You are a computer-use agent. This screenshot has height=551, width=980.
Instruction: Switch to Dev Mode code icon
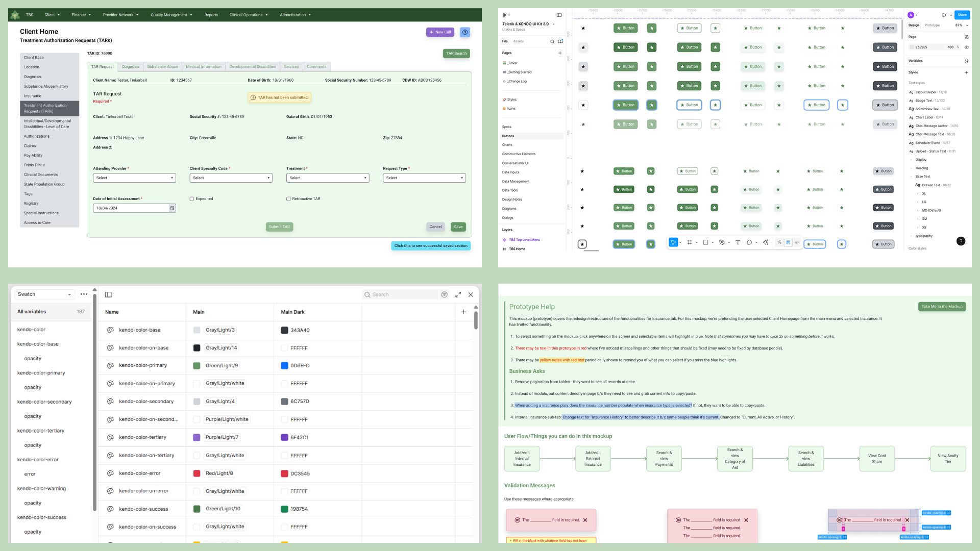(797, 242)
